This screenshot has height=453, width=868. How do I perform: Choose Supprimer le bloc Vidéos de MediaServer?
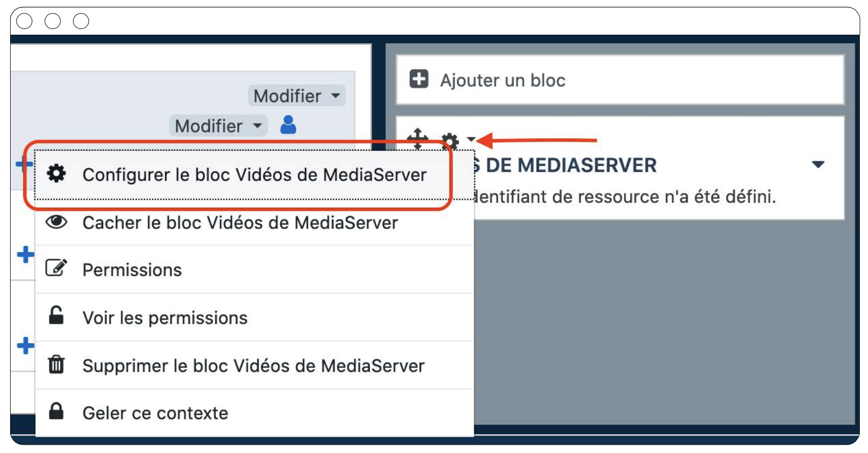(x=253, y=366)
